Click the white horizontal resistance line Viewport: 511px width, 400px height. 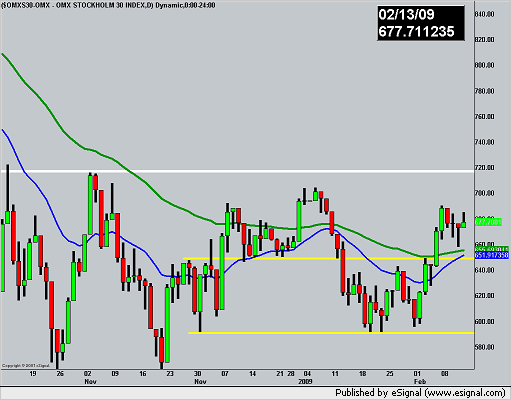[x=237, y=172]
